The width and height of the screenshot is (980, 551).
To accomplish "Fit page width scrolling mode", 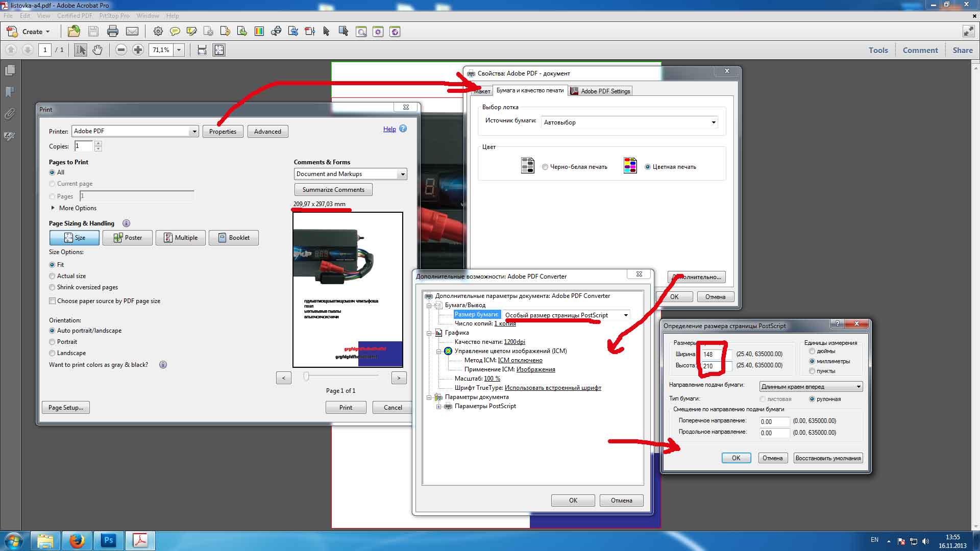I will point(202,49).
